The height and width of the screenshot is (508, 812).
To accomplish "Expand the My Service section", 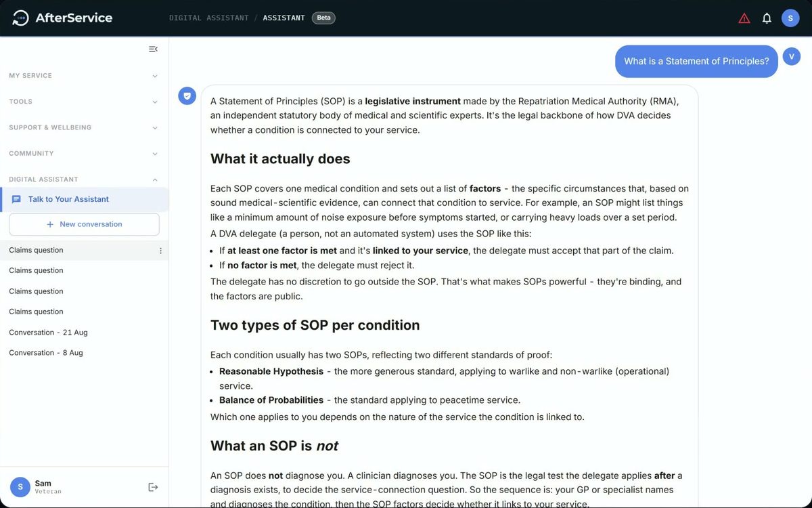I will [x=84, y=76].
